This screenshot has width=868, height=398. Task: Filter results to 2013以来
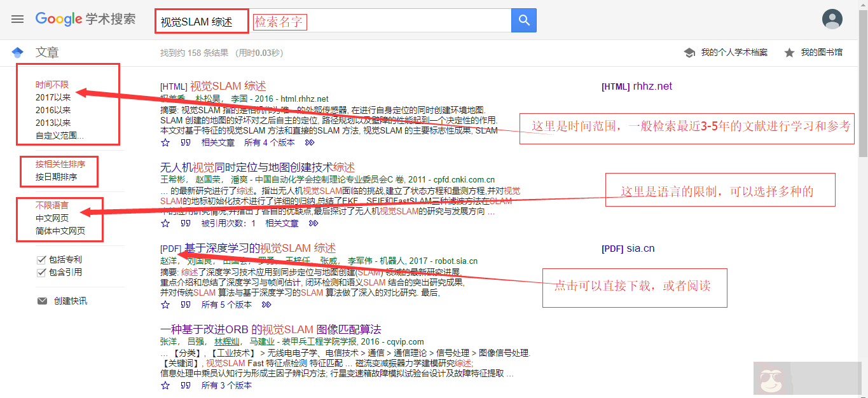click(x=53, y=123)
